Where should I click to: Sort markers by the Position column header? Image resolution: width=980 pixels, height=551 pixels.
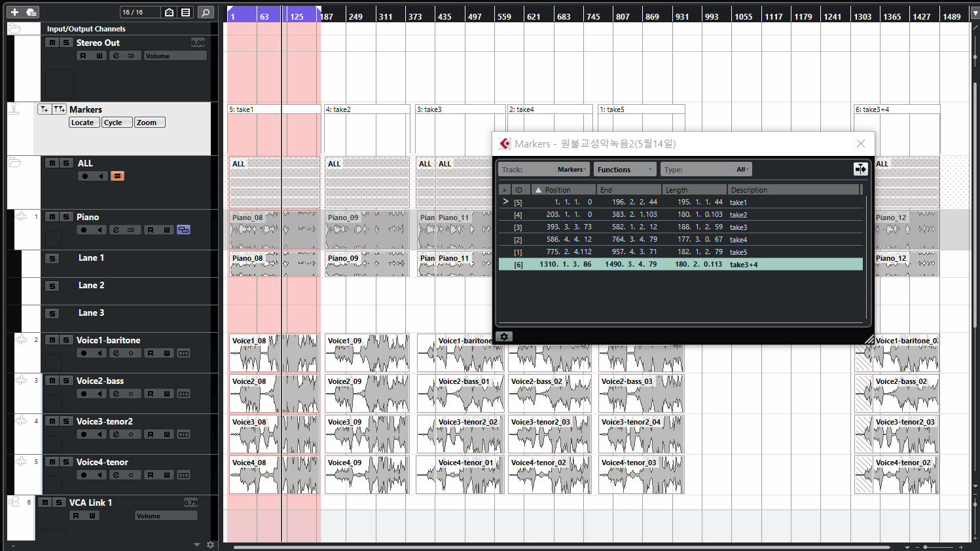(564, 190)
